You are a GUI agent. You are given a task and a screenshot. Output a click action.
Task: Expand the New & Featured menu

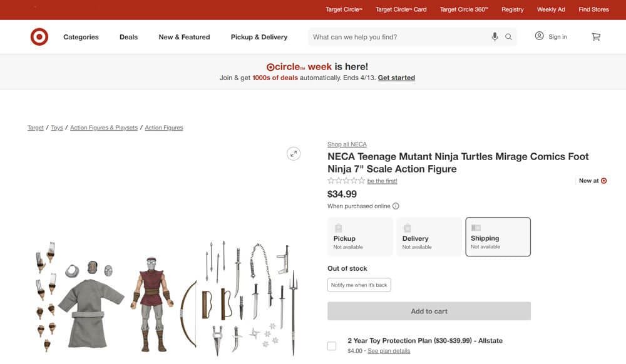coord(184,37)
